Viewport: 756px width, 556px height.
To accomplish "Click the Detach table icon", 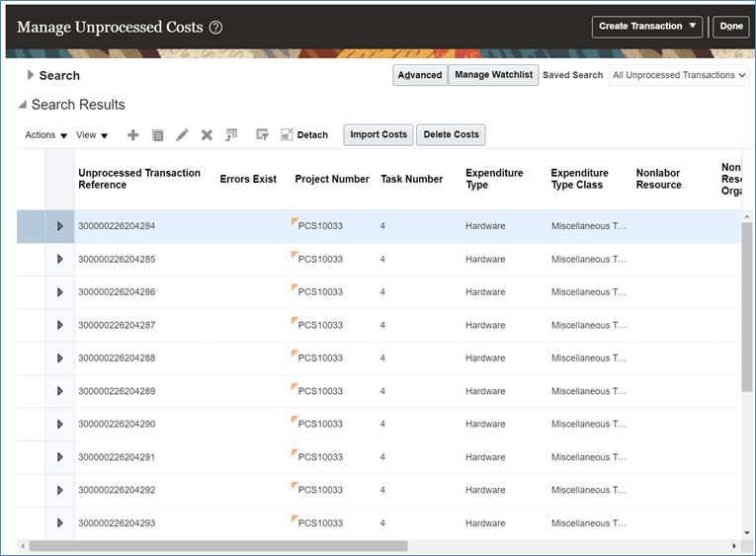I will (x=287, y=135).
